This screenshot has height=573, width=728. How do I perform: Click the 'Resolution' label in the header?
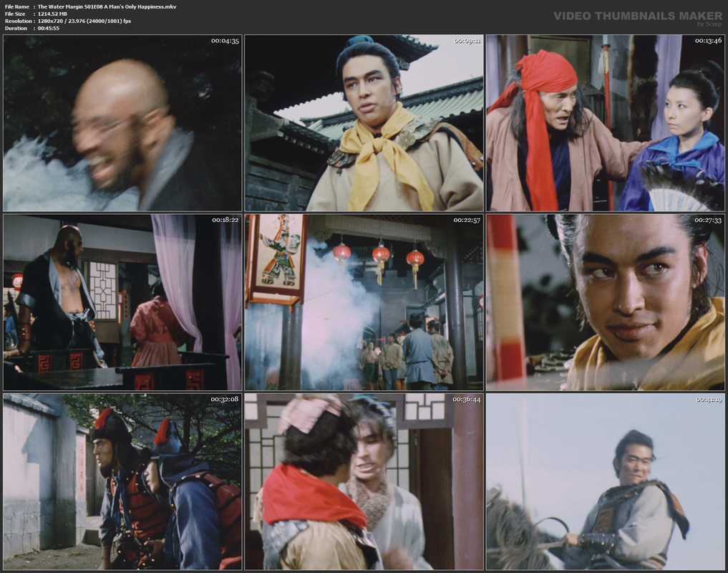coord(18,21)
